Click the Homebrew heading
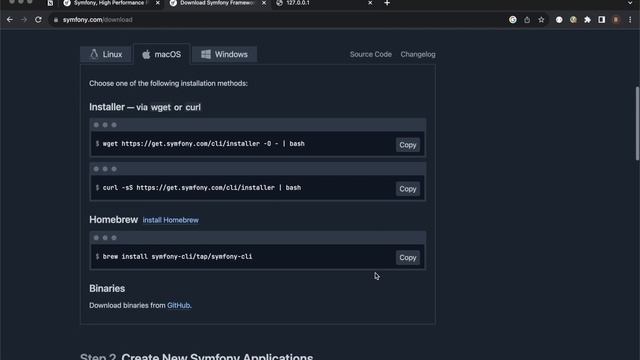The width and height of the screenshot is (640, 360). coord(113,220)
